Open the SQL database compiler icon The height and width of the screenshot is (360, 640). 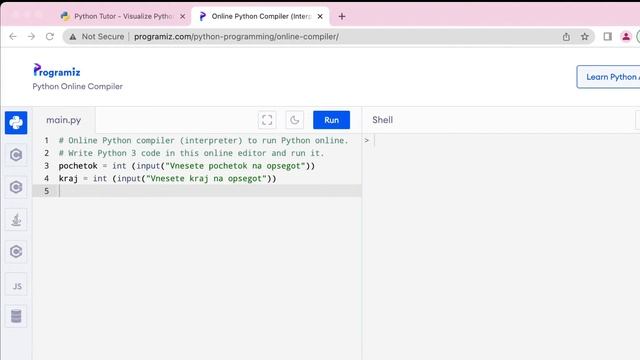pos(16,316)
